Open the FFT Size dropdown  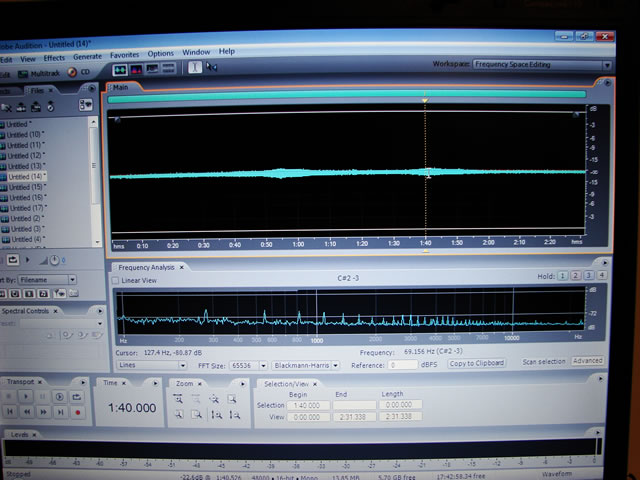pos(263,365)
